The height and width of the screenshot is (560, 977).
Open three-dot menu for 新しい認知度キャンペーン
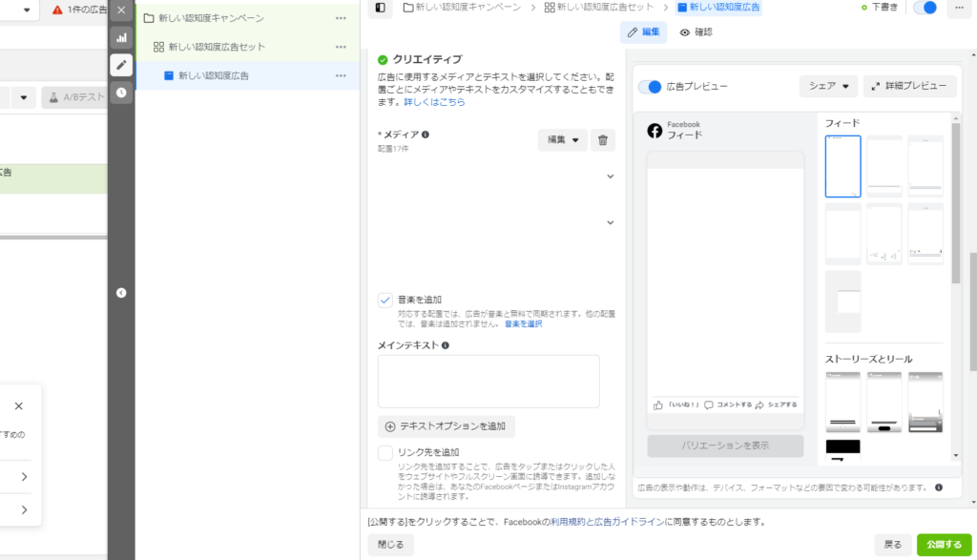coord(341,18)
